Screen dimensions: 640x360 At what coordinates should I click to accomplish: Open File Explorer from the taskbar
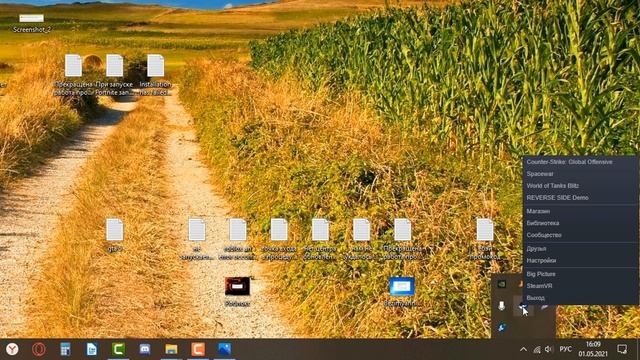171,349
